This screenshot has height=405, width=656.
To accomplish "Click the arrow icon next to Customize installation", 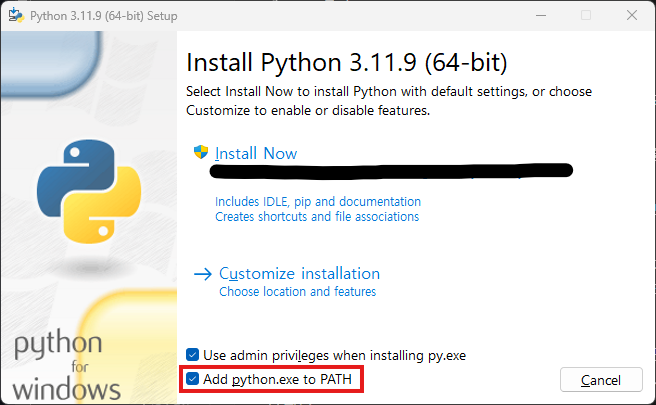I will [203, 274].
